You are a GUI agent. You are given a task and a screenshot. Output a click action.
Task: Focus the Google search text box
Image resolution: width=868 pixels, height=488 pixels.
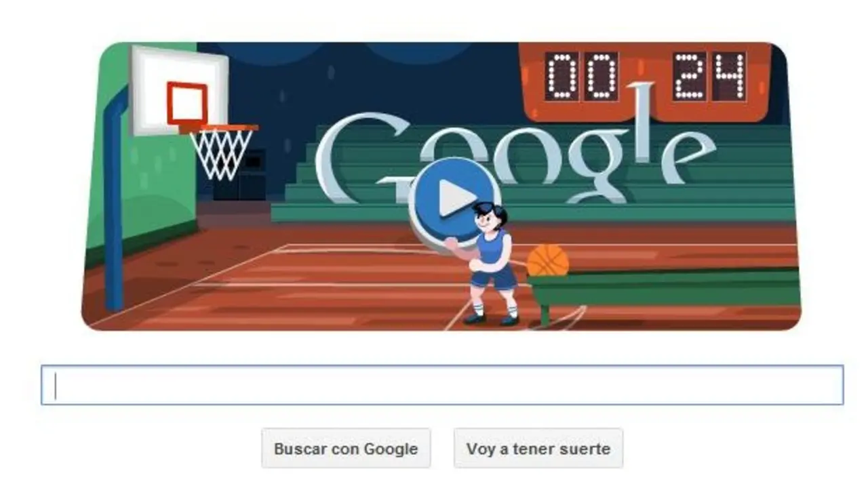click(x=442, y=385)
